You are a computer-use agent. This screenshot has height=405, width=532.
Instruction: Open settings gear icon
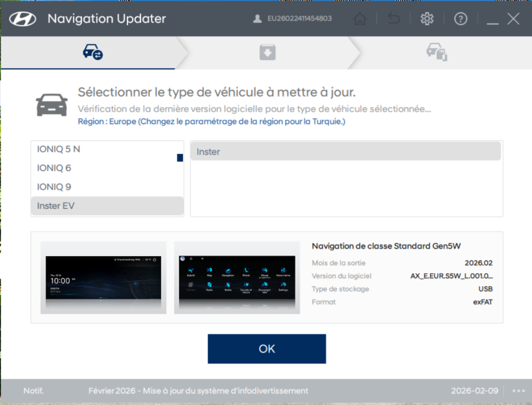point(427,19)
